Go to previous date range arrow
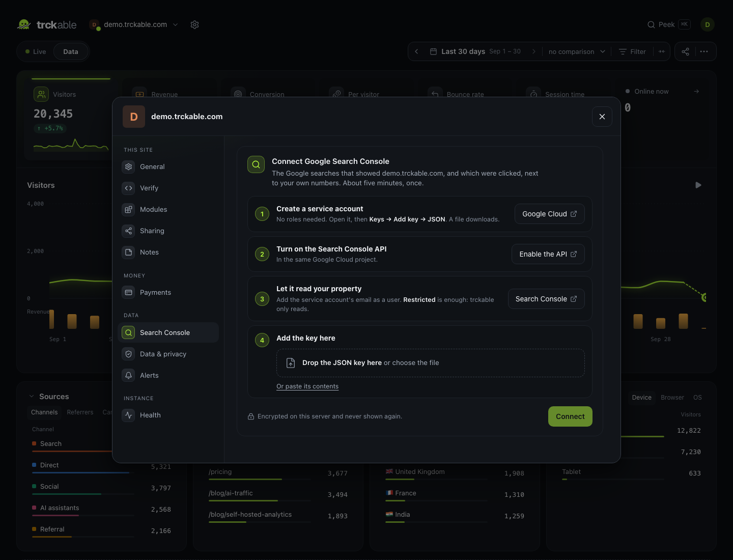Screen dimensions: 733x560 (x=416, y=51)
